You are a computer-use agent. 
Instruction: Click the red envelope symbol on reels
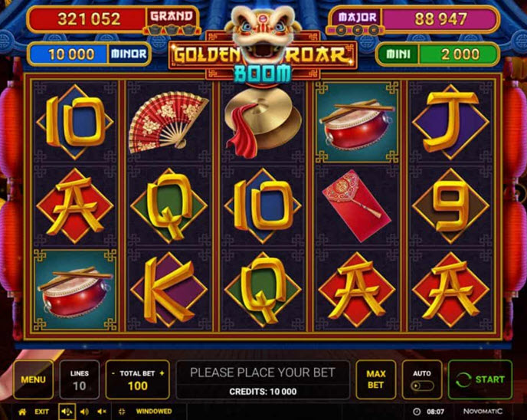(357, 206)
